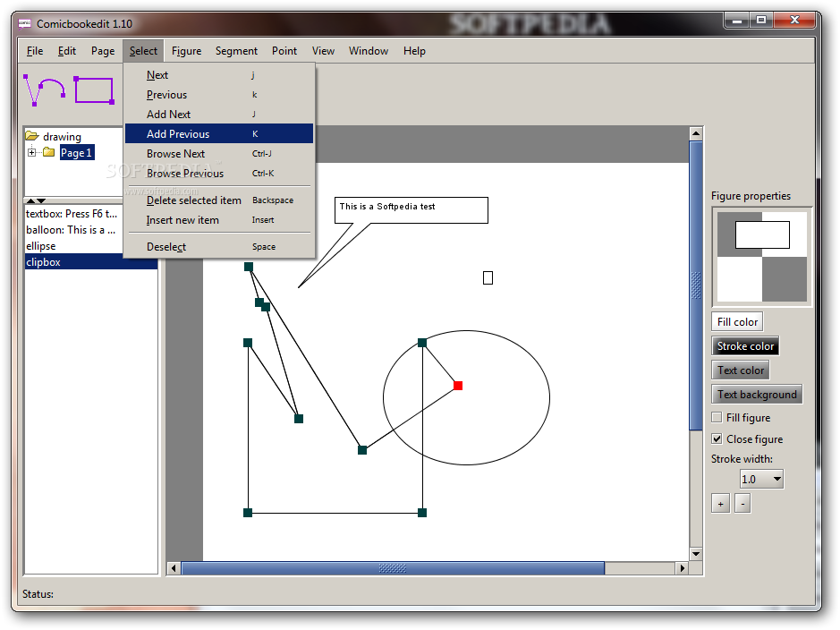
Task: Click the Page 1 folder icon
Action: [48, 152]
